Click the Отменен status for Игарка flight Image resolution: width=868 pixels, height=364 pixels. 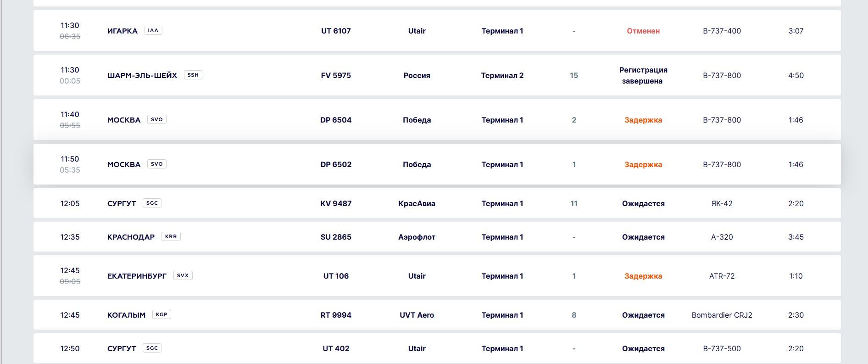click(643, 31)
